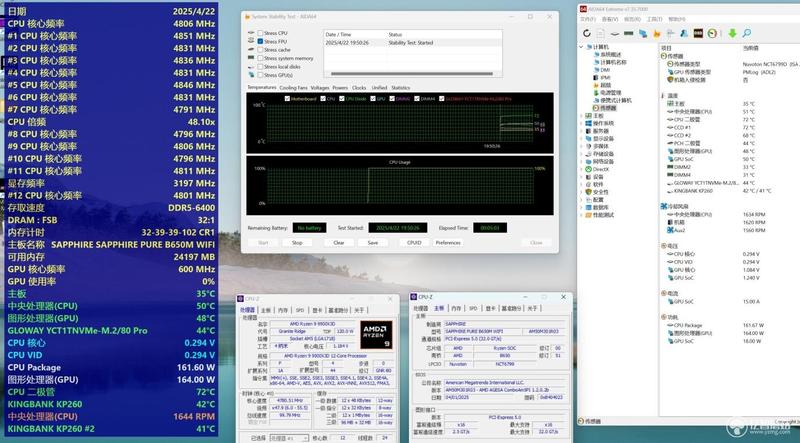Click the CPU Usage graph area
This screenshot has height=443, width=800.
[x=400, y=186]
